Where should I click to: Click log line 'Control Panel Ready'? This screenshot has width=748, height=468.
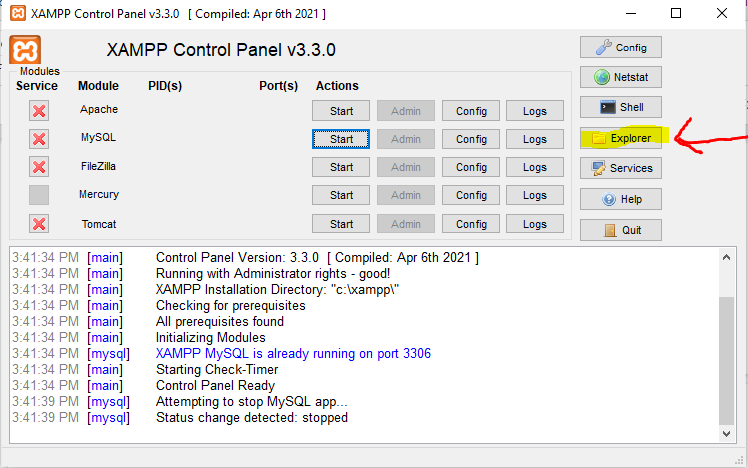tap(215, 385)
